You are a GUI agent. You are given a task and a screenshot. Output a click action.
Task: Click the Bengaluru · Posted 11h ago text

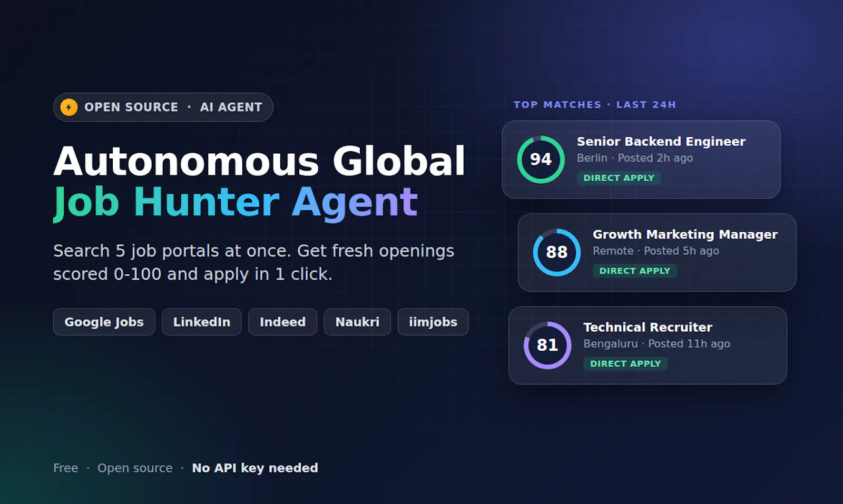[x=656, y=344]
